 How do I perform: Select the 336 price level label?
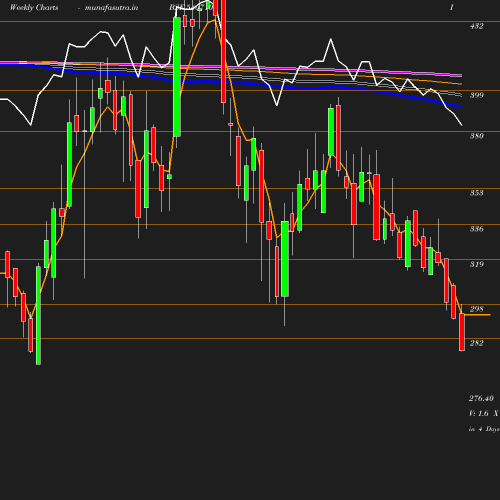476,229
